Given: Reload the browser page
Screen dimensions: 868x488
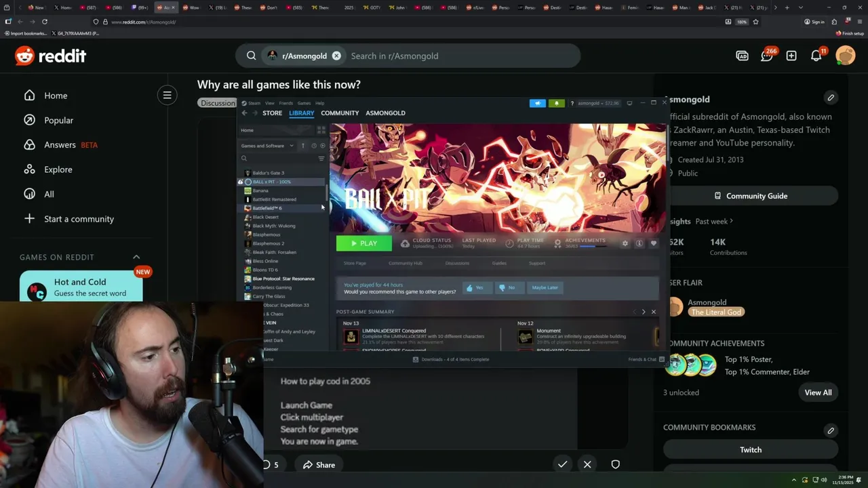Looking at the screenshot, I should click(x=45, y=22).
